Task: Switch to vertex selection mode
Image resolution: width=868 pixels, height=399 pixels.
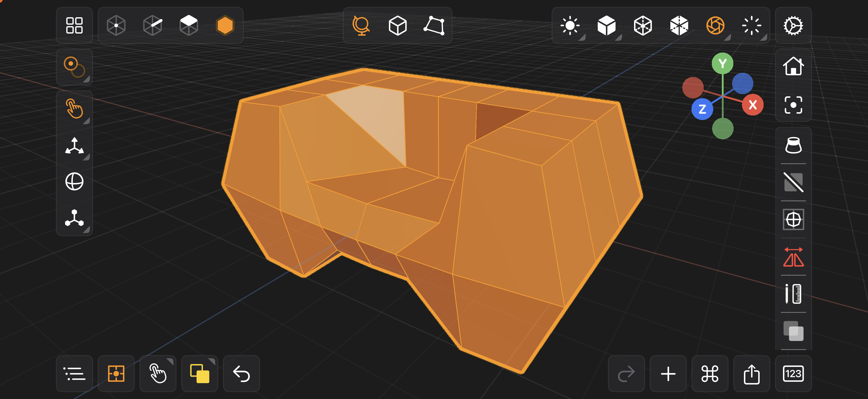Action: coord(116,26)
